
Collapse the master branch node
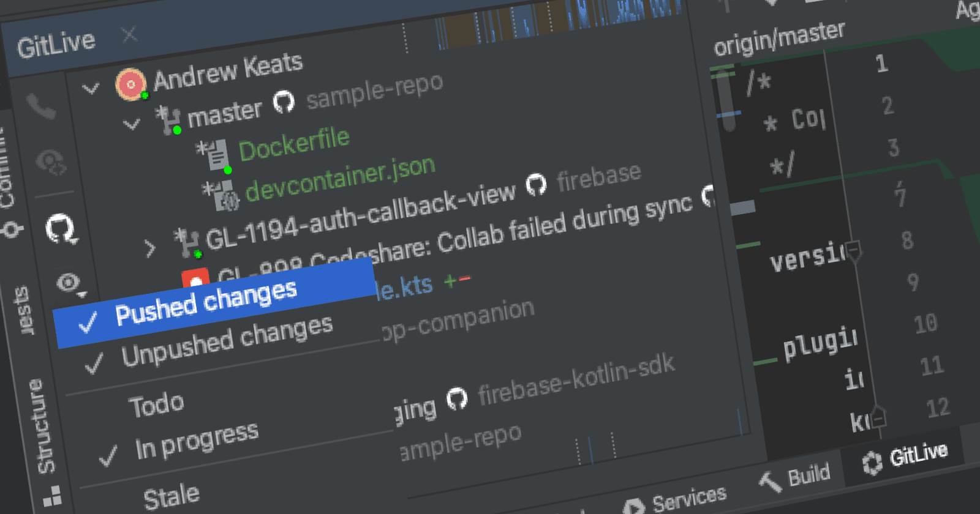(131, 125)
